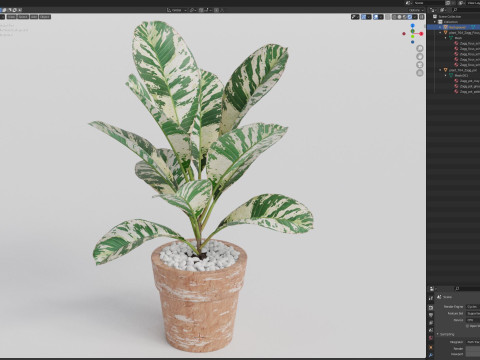The height and width of the screenshot is (360, 480).
Task: Collapse the Mesh.001 item under pot object
Action: click(x=446, y=76)
